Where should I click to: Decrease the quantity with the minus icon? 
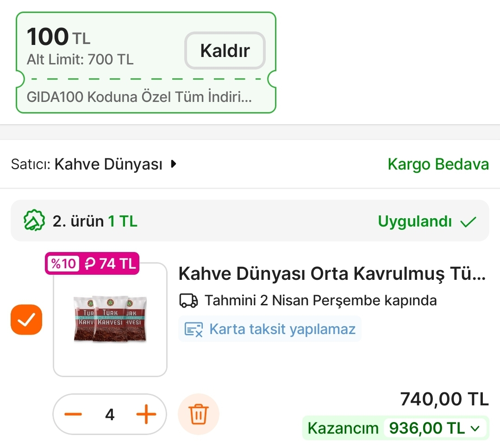[73, 414]
